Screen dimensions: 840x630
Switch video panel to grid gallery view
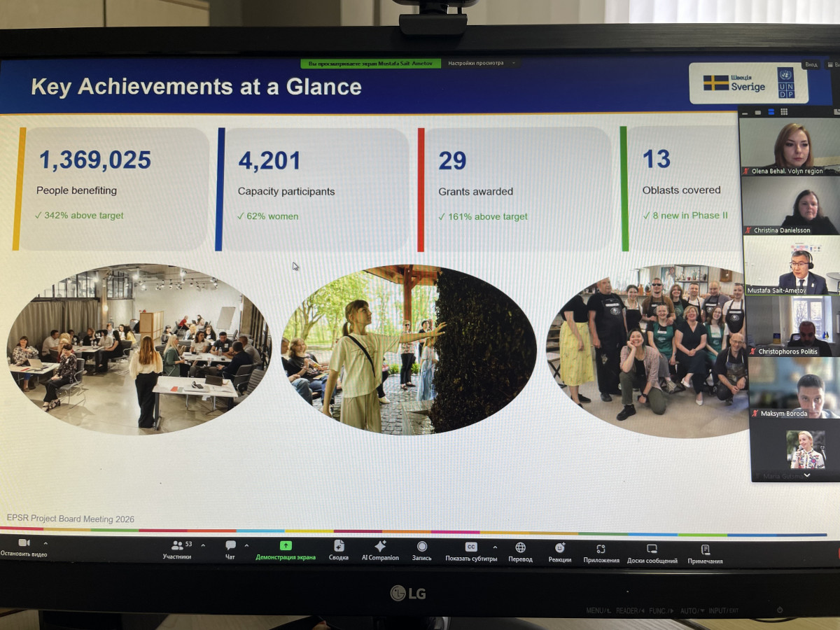pyautogui.click(x=784, y=112)
